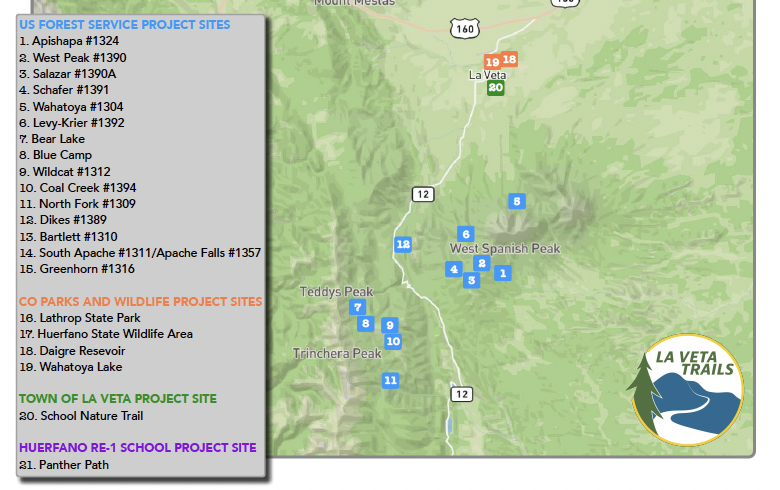Select blue map marker number 8

pos(366,323)
